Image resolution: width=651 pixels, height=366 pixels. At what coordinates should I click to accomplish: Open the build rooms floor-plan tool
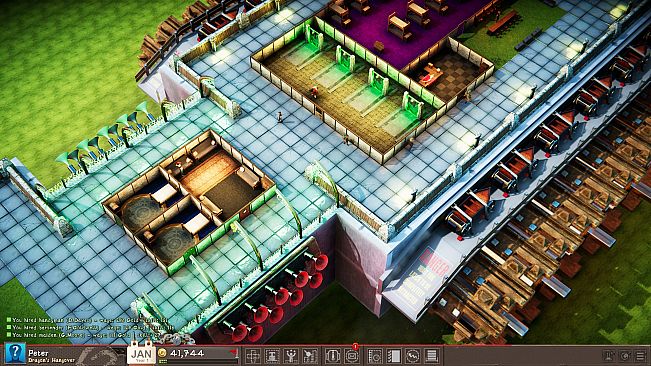(252, 356)
